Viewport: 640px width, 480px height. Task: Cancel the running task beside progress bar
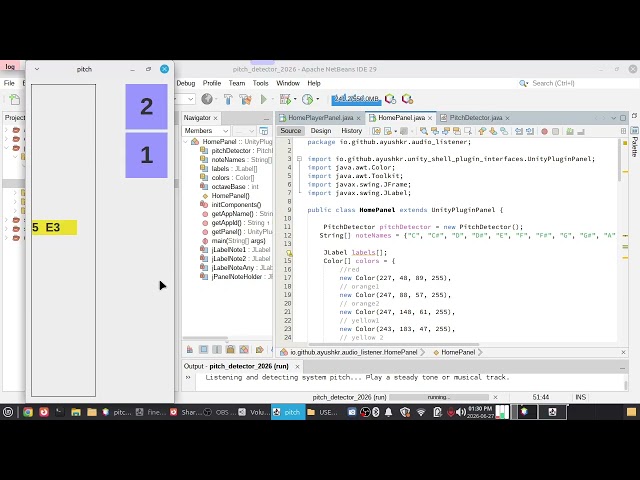(495, 397)
